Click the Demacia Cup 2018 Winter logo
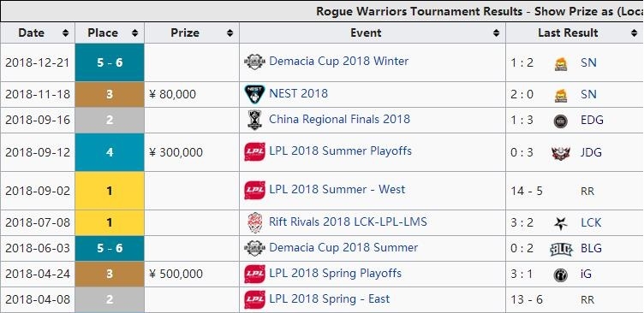Screen dimensions: 644x313 pyautogui.click(x=254, y=62)
